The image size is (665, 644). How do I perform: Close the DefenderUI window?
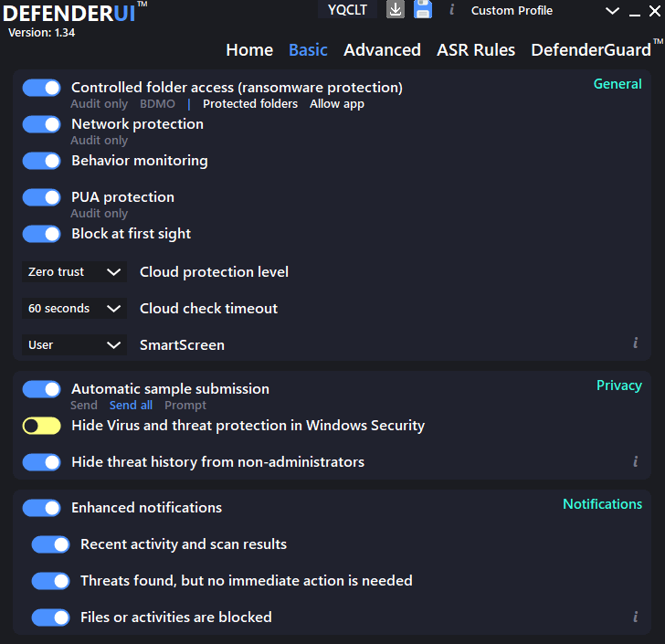coord(655,11)
